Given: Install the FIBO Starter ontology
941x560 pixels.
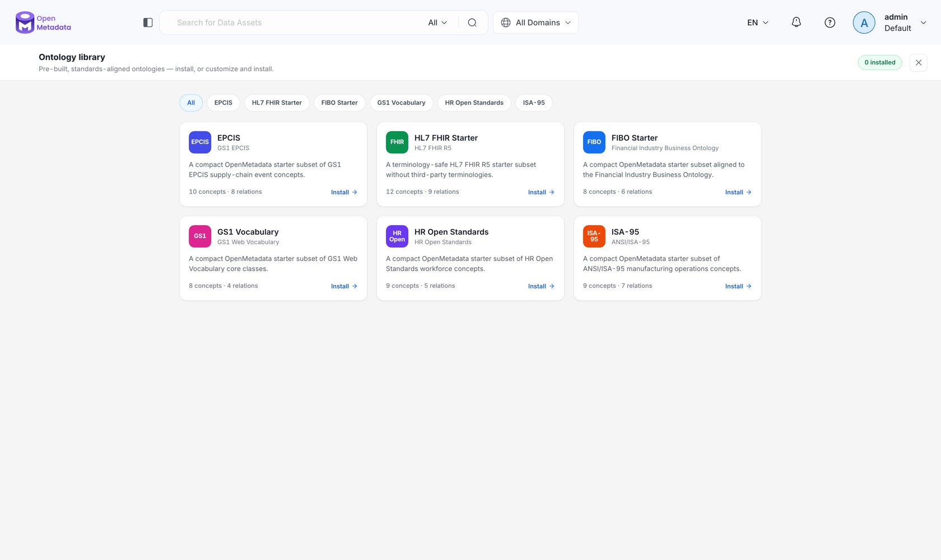Looking at the screenshot, I should 738,192.
